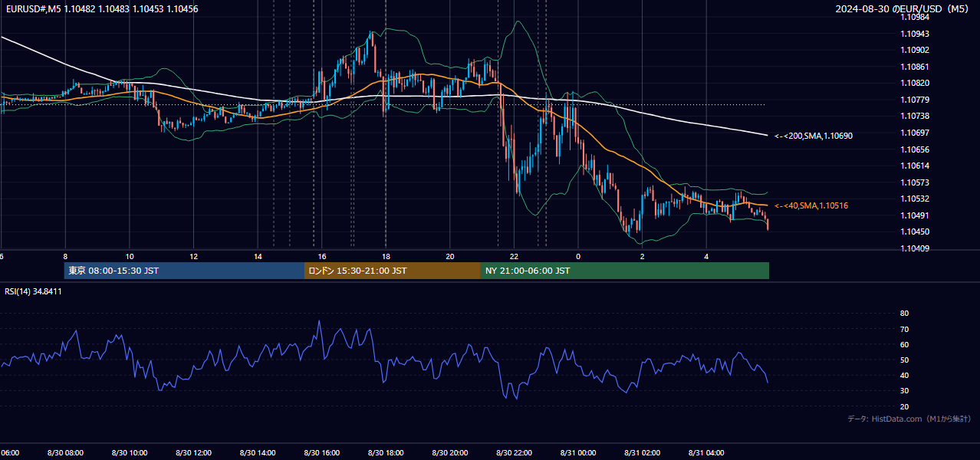Select the 東京 08:00-15:30 JST session bar
The image size is (980, 460).
point(184,271)
